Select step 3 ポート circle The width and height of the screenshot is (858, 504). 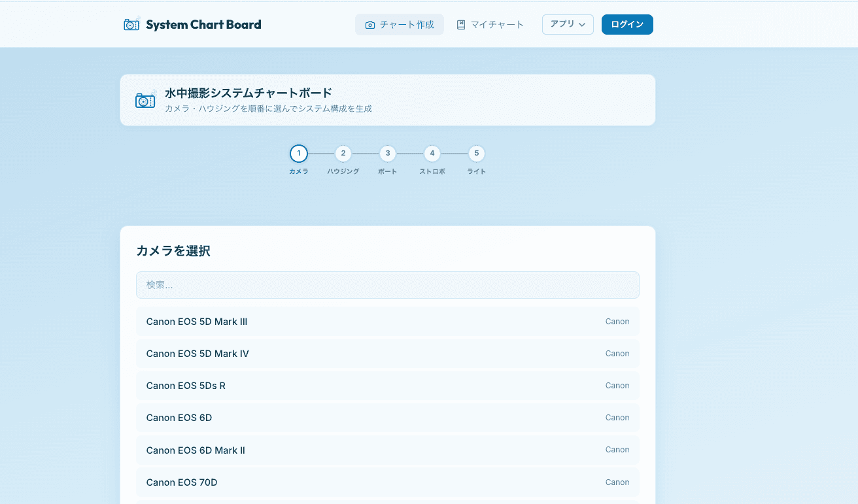[388, 154]
